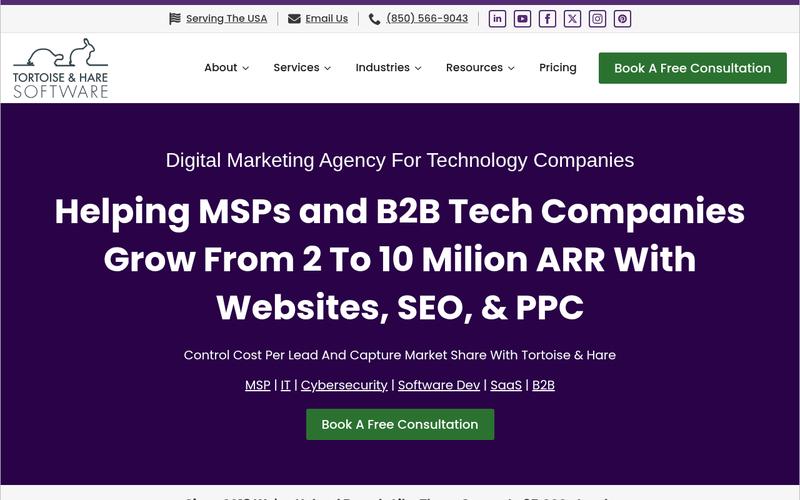The height and width of the screenshot is (500, 800).
Task: Open the SaaS industry link
Action: pos(506,385)
